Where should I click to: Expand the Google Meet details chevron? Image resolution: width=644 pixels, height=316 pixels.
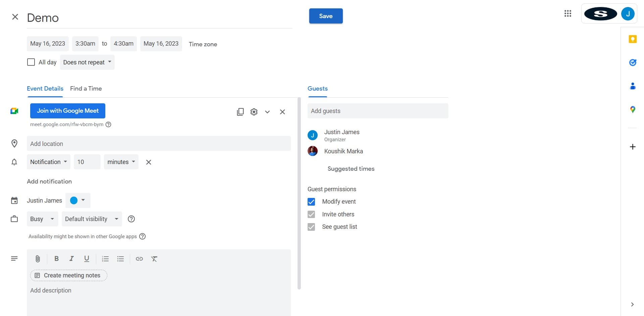pyautogui.click(x=267, y=112)
